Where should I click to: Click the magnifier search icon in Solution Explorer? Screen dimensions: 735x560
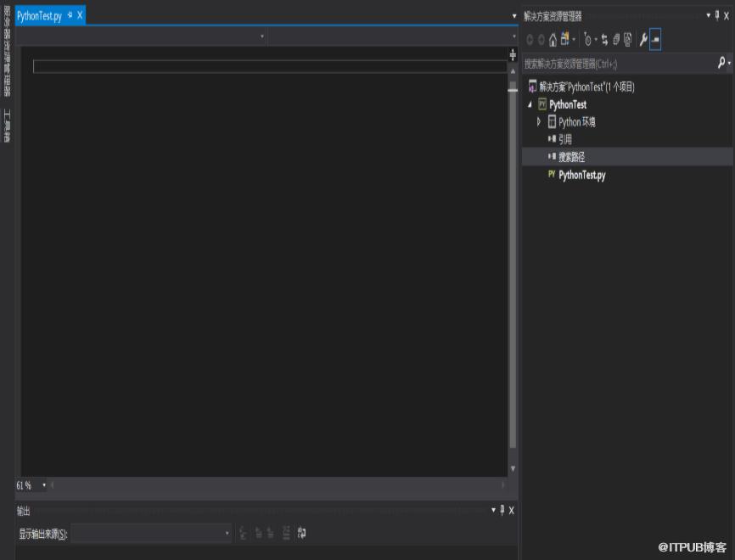click(x=721, y=63)
